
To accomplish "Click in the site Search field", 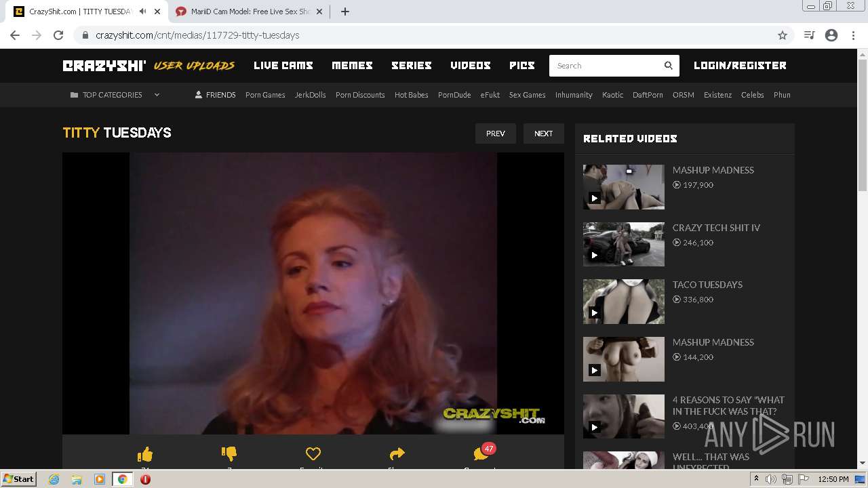I will [x=605, y=66].
